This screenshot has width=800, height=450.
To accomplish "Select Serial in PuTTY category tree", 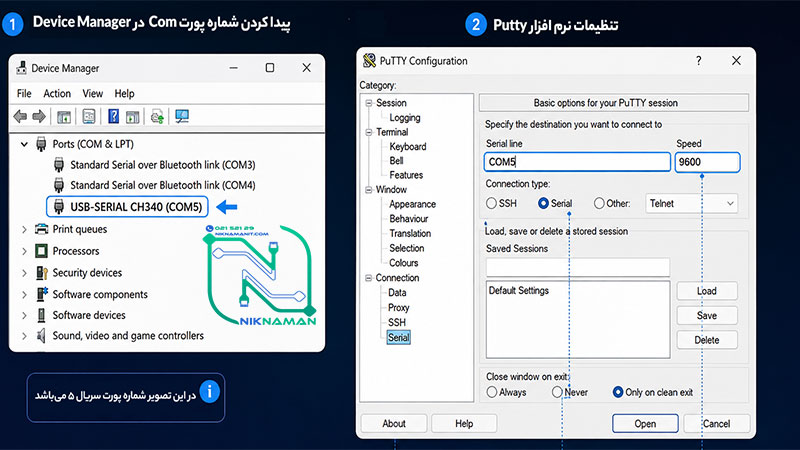I will 398,337.
